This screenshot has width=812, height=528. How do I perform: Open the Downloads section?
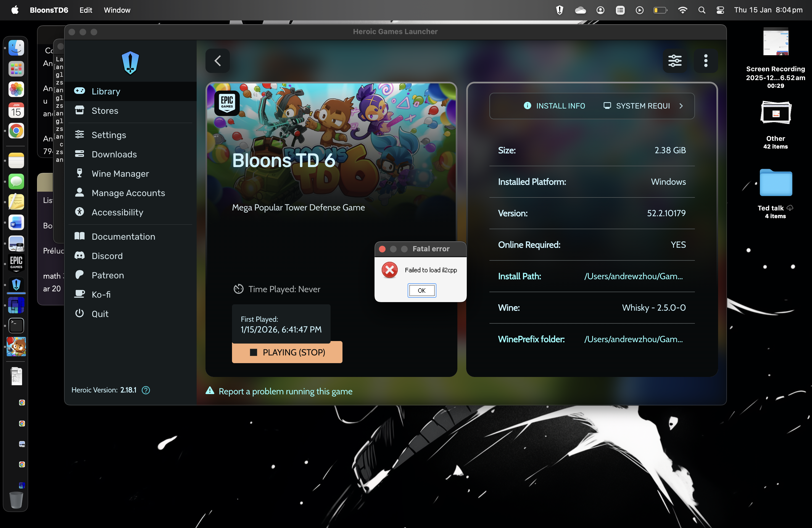pos(114,154)
